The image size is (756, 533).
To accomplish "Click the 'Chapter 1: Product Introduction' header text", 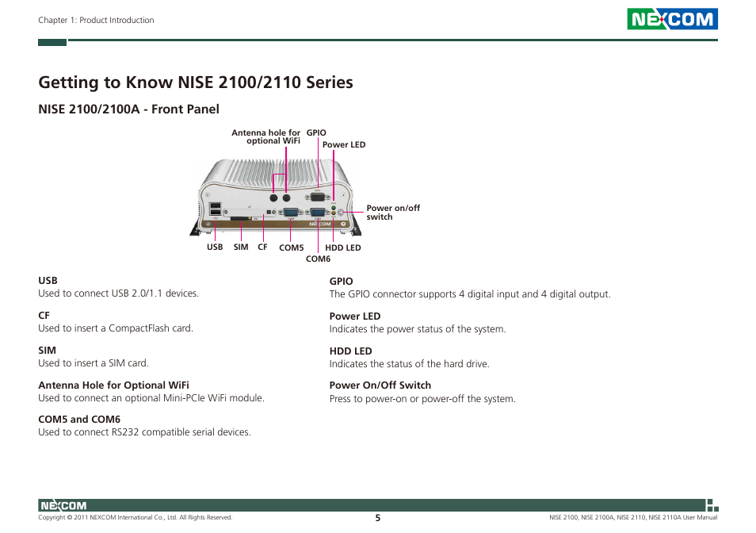I will click(x=96, y=21).
